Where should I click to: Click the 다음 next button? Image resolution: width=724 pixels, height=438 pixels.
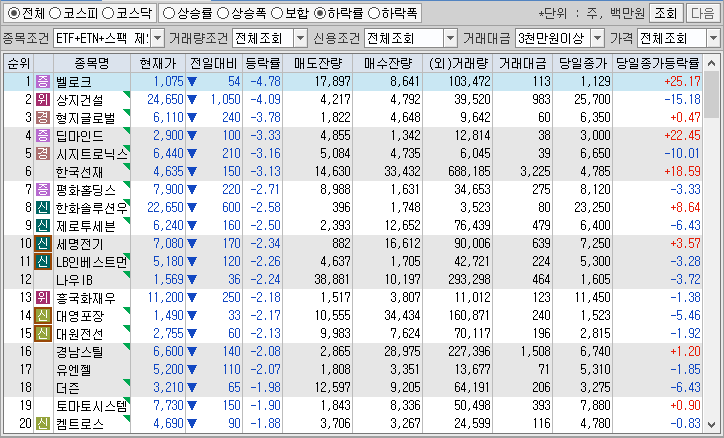click(703, 13)
